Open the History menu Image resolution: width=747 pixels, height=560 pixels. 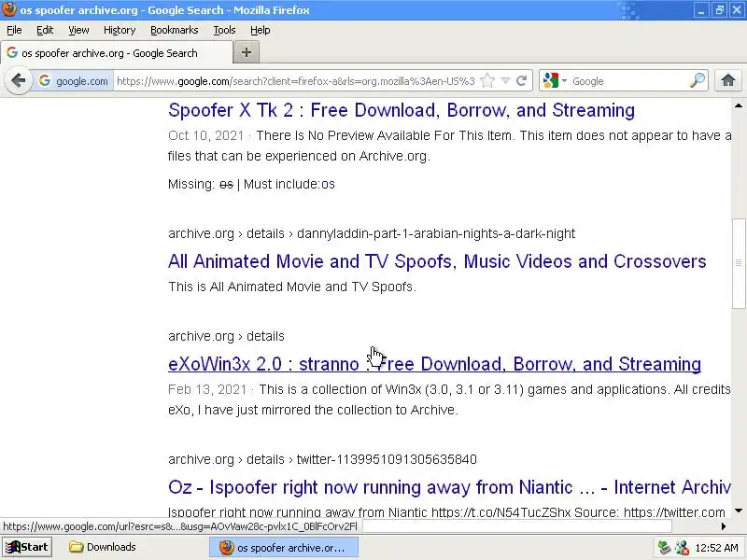(120, 30)
